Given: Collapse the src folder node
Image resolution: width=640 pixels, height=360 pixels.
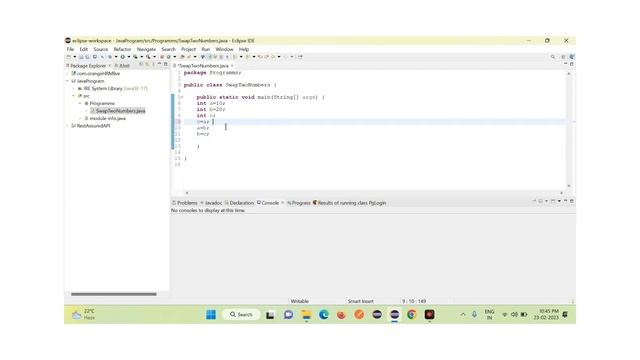Looking at the screenshot, I should [74, 96].
